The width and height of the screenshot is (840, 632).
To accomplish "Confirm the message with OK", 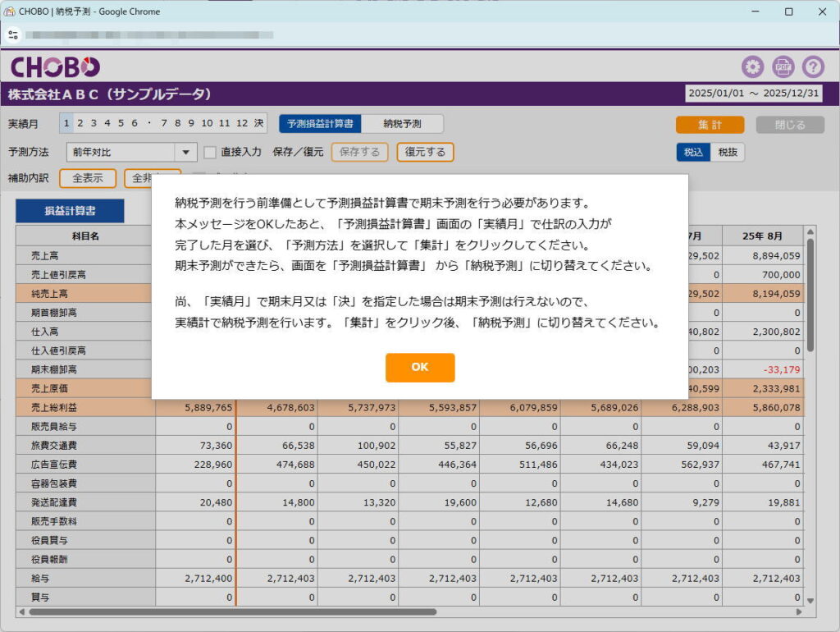I will [420, 367].
